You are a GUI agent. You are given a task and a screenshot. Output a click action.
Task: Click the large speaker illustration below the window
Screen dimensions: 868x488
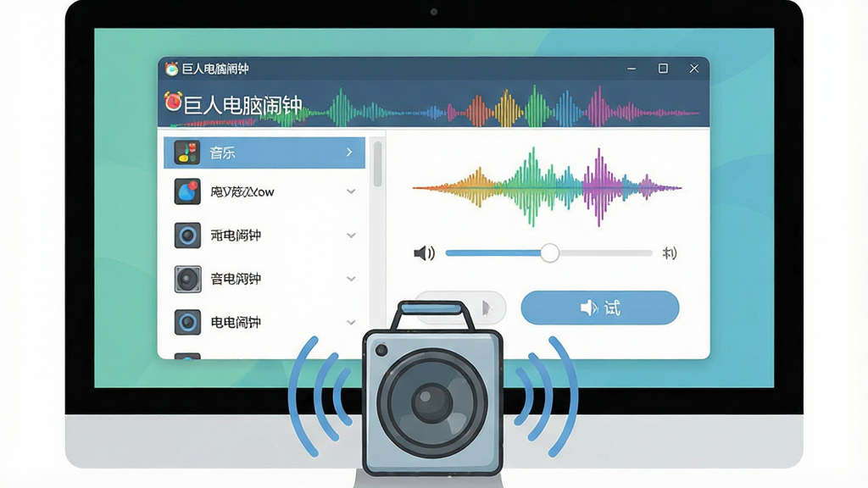(433, 388)
